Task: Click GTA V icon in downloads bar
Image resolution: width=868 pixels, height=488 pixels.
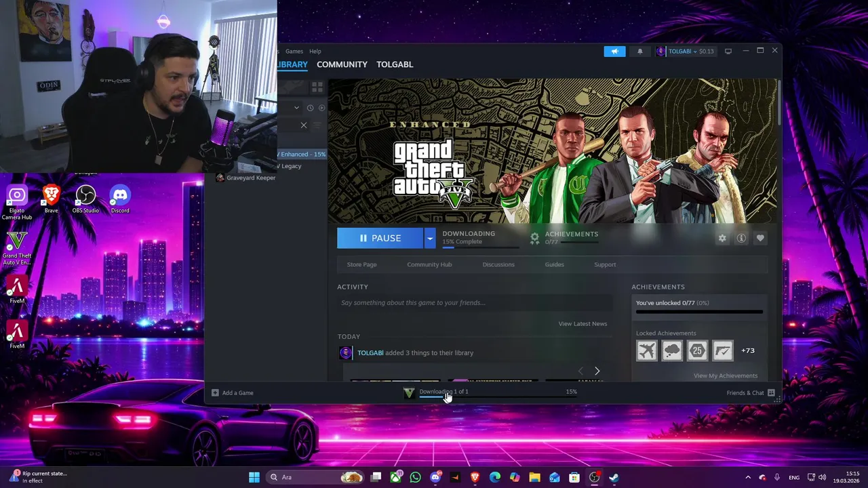Action: coord(409,393)
